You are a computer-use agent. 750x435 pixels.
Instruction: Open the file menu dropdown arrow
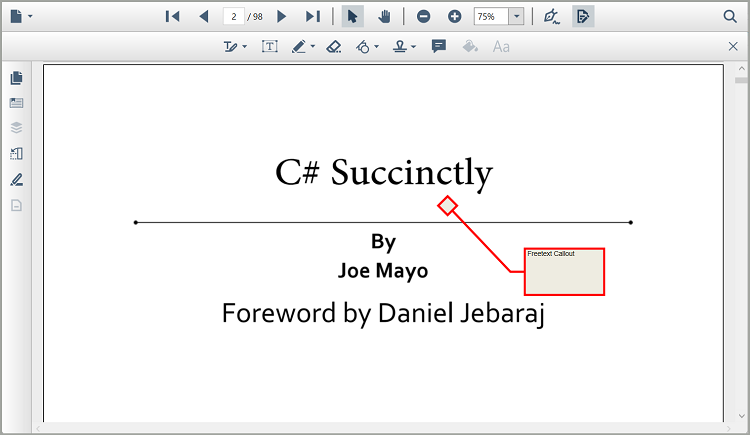(x=30, y=17)
